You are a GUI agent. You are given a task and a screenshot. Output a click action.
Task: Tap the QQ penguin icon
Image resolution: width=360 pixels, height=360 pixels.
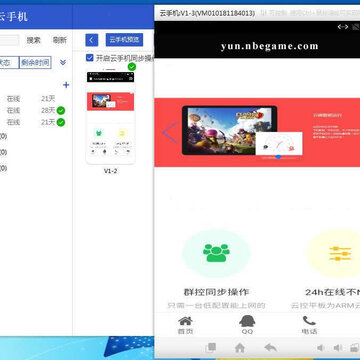click(247, 321)
